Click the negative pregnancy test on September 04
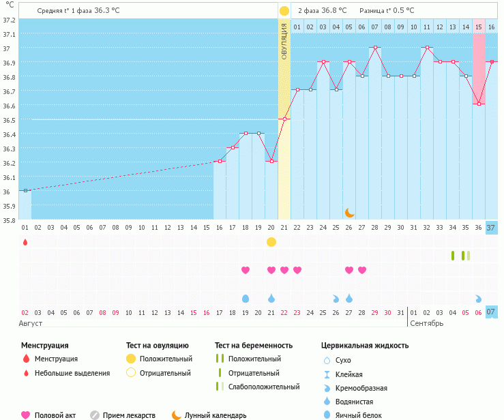504x420 pixels. point(453,256)
